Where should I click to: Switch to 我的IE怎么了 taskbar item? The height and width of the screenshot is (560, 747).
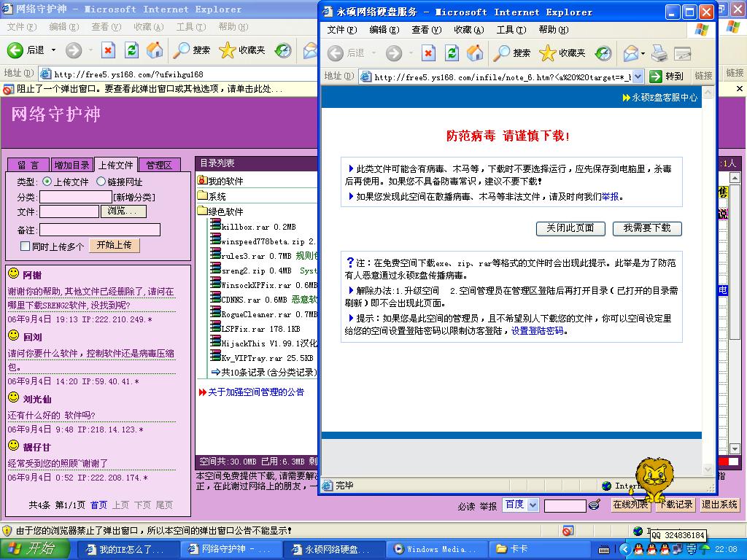pyautogui.click(x=128, y=550)
